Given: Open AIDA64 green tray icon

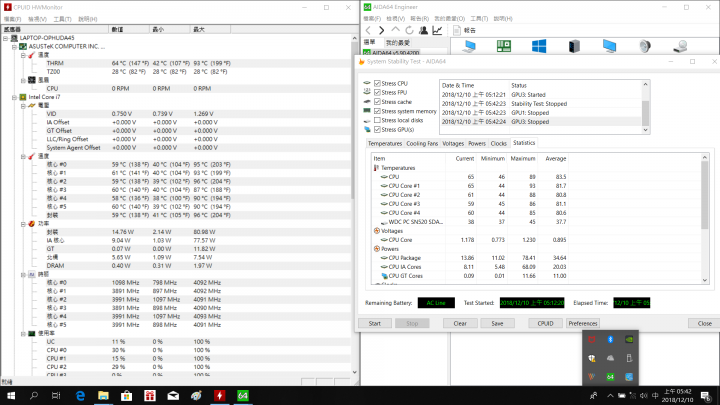Looking at the screenshot, I should (610, 377).
